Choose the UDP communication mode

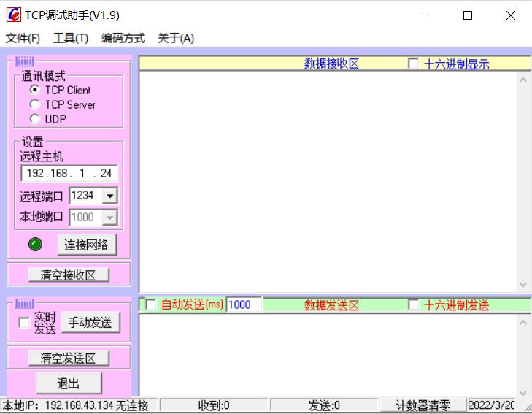click(x=34, y=119)
